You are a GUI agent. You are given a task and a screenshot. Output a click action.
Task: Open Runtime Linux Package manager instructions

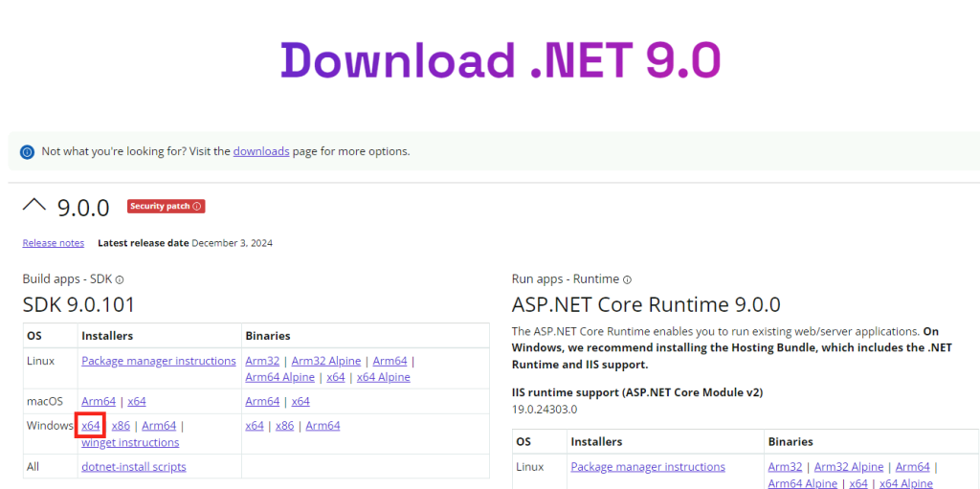click(x=648, y=467)
